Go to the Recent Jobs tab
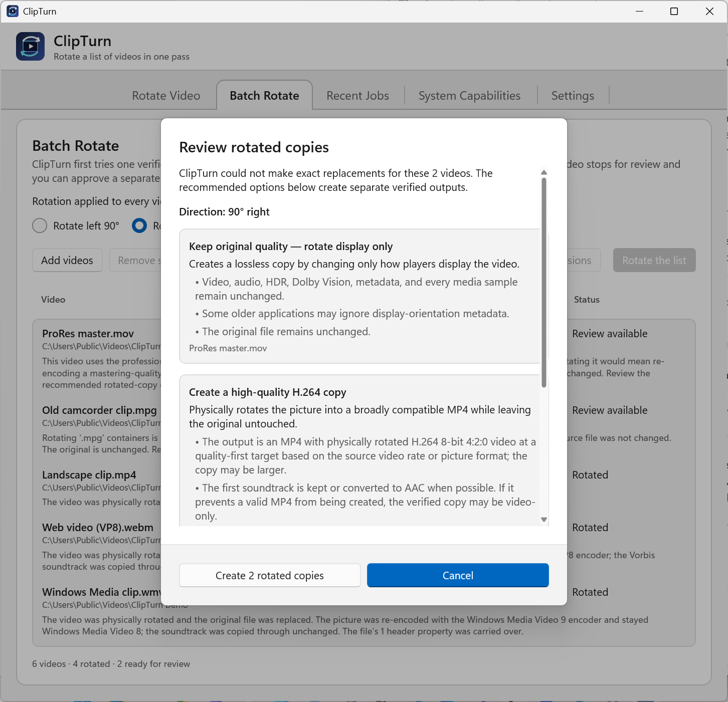This screenshot has height=702, width=728. click(x=357, y=95)
